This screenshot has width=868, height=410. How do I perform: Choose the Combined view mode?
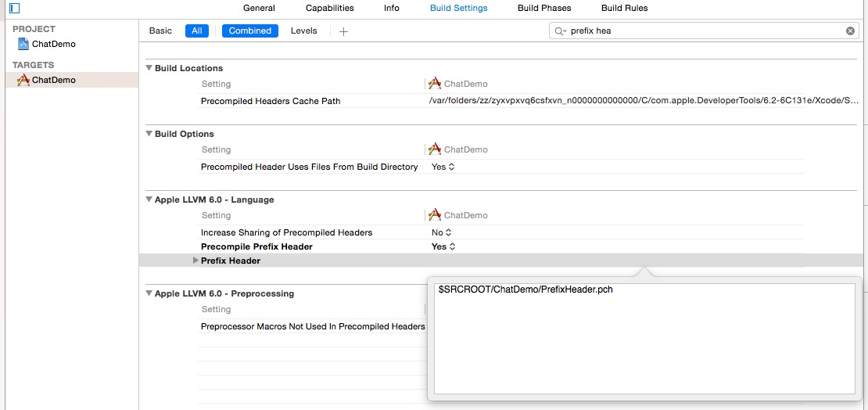250,31
